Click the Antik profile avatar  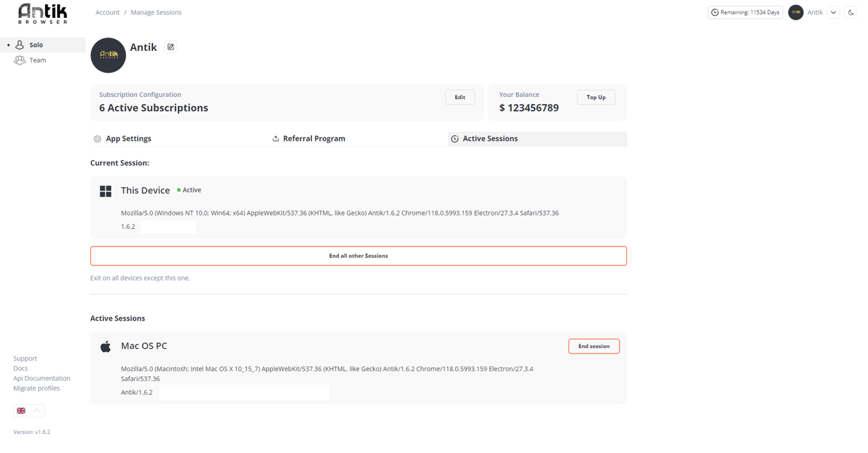pos(108,55)
